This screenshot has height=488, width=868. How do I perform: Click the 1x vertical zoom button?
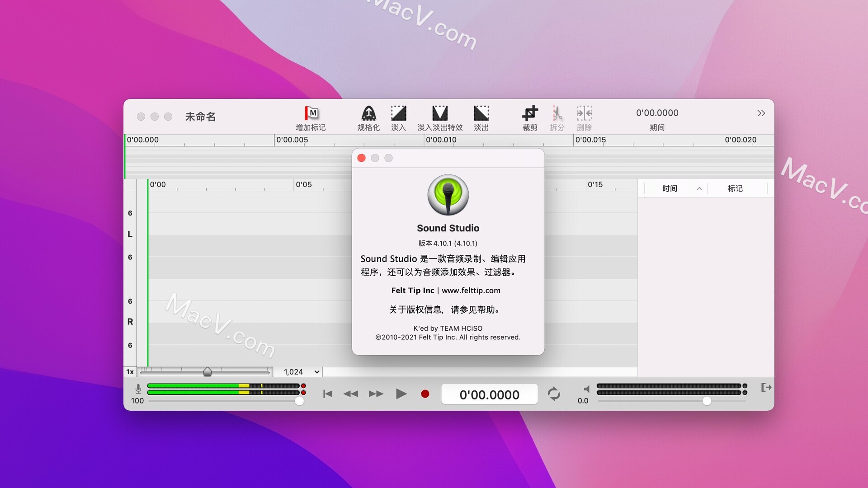pos(130,372)
